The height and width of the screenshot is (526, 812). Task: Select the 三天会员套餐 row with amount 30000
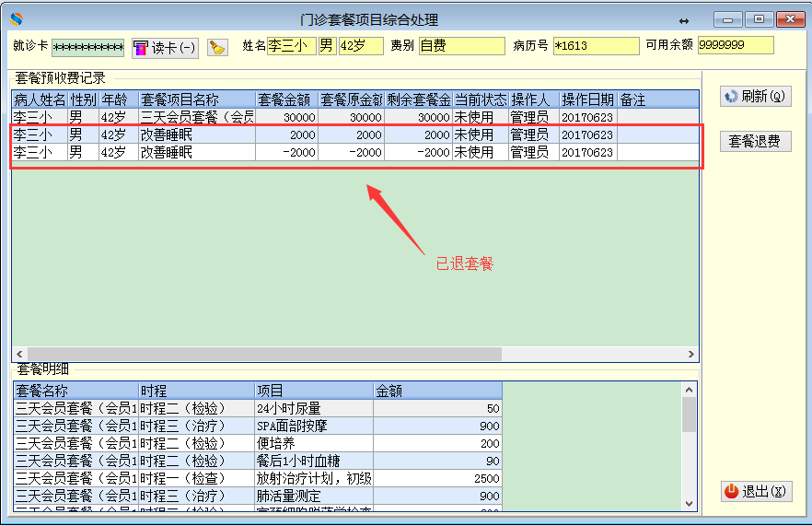tap(355, 117)
